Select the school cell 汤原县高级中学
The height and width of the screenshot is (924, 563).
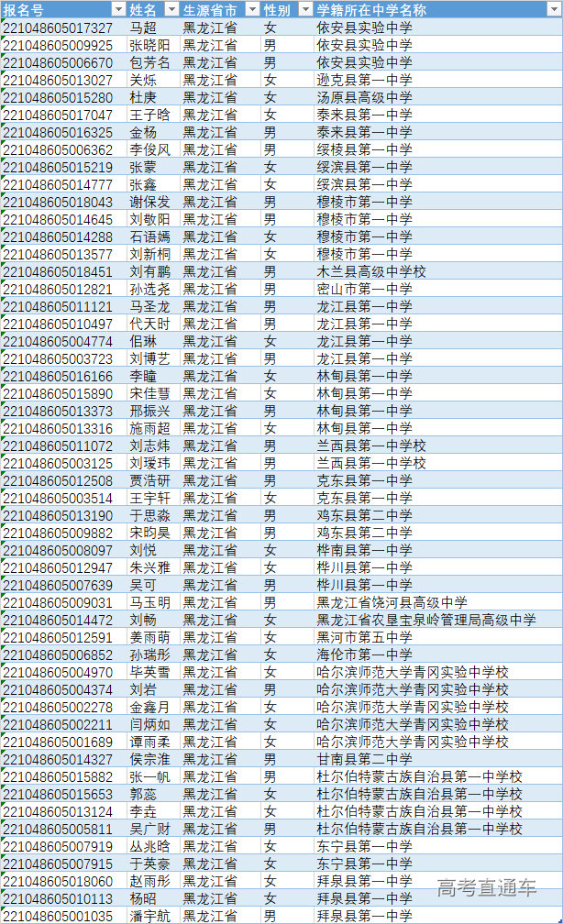point(364,97)
